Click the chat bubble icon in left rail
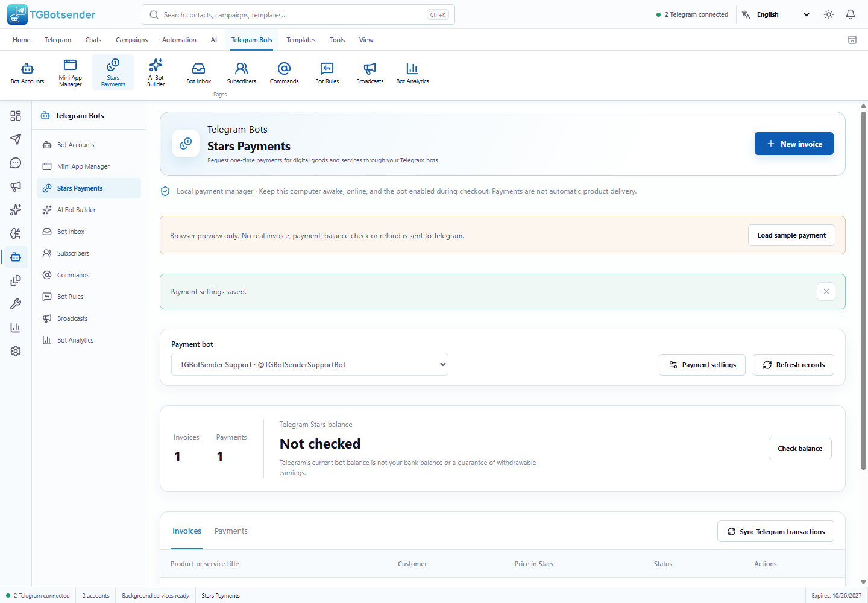 16,163
